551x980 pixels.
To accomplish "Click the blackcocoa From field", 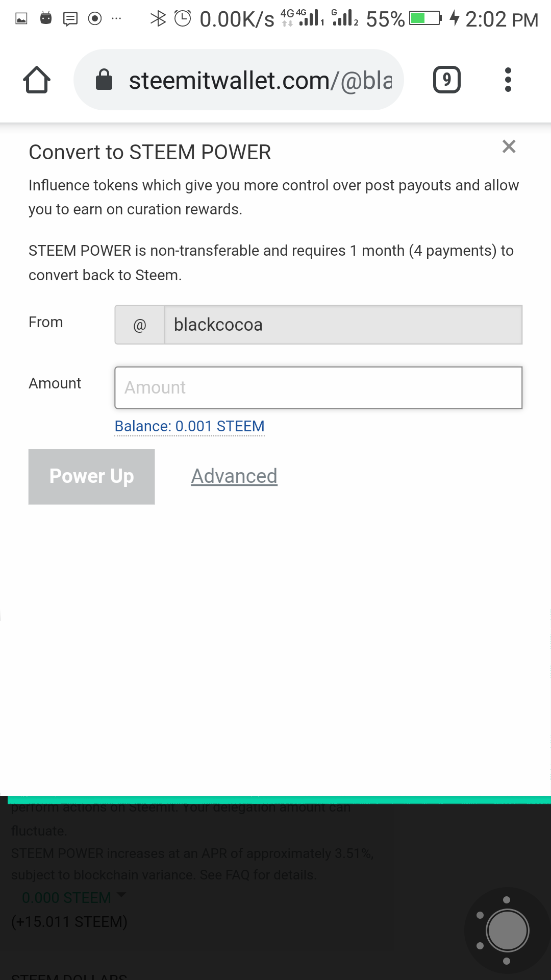I will pos(343,325).
